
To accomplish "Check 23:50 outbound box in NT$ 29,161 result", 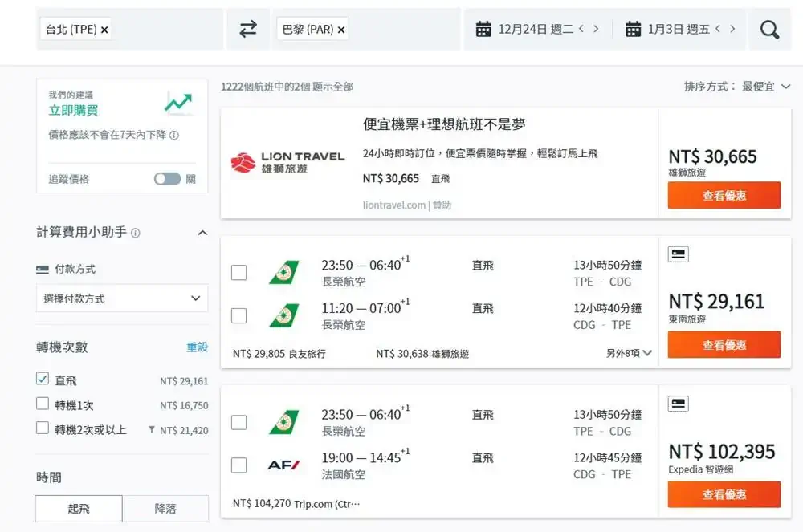I will click(x=238, y=273).
